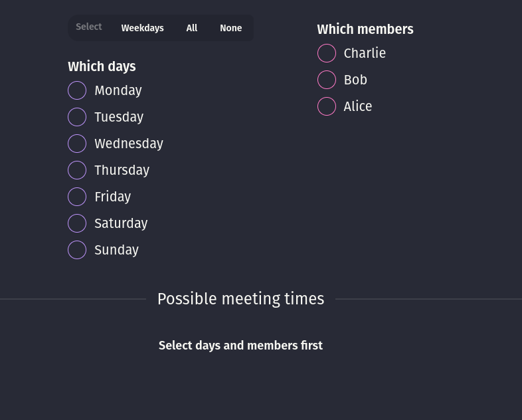Select the Alice member checkbox
522x420 pixels.
point(327,106)
